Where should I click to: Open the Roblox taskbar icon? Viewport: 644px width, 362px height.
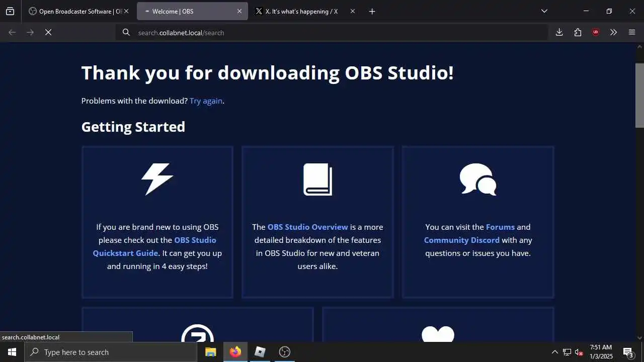pyautogui.click(x=260, y=352)
